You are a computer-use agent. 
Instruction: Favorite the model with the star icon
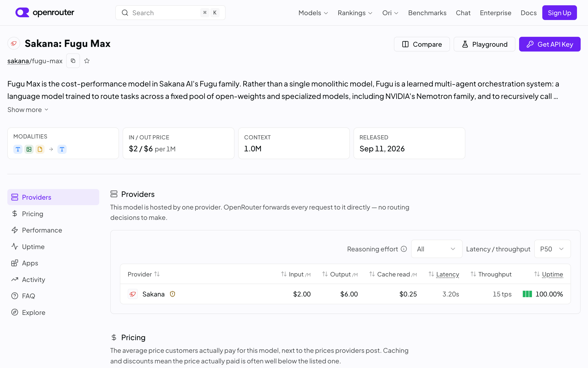(x=87, y=61)
